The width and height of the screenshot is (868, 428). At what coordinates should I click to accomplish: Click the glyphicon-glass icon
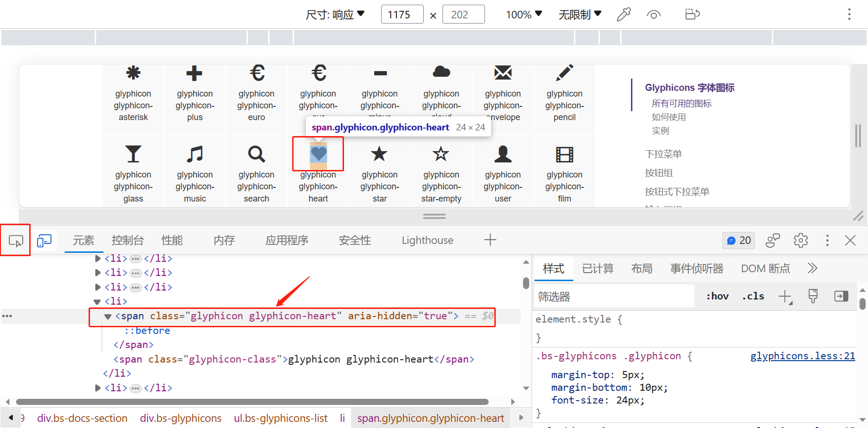click(x=133, y=154)
